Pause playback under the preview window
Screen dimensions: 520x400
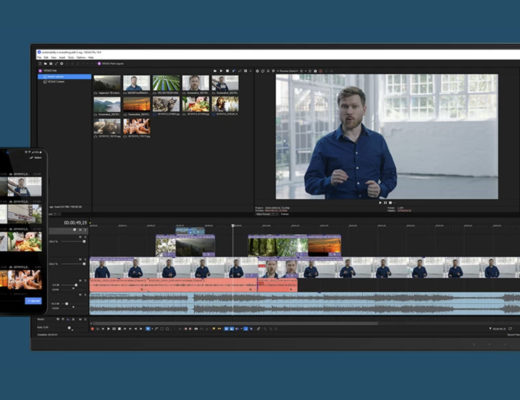click(x=385, y=202)
